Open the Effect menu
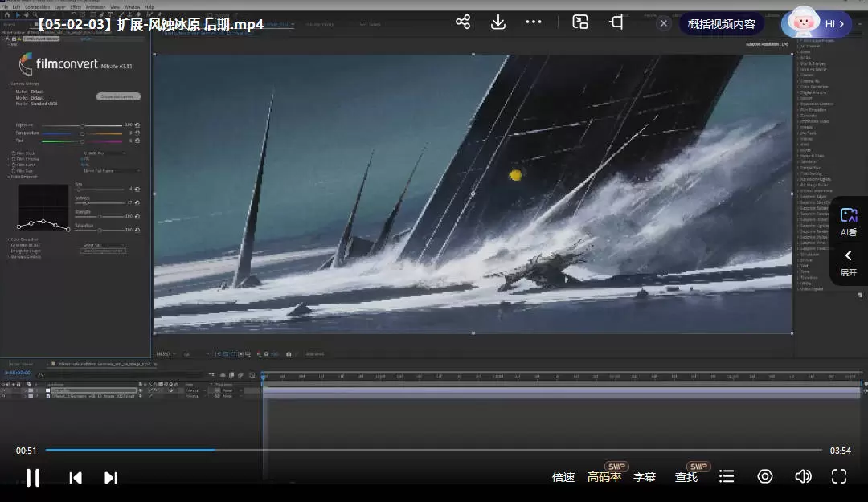 click(76, 7)
